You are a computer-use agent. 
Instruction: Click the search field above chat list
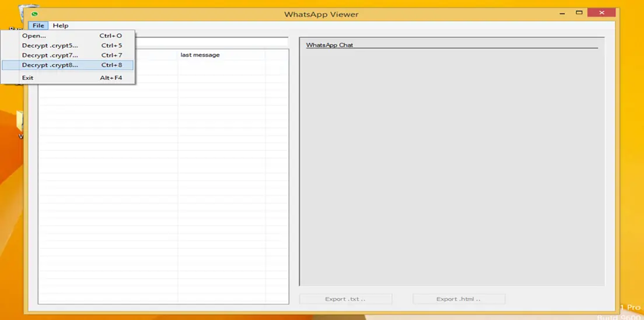pos(212,42)
